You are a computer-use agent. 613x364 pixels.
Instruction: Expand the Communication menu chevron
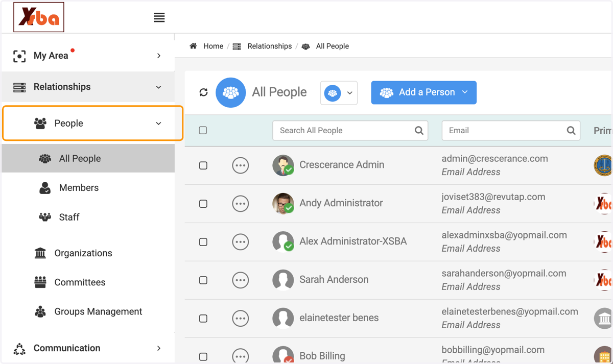coord(159,348)
